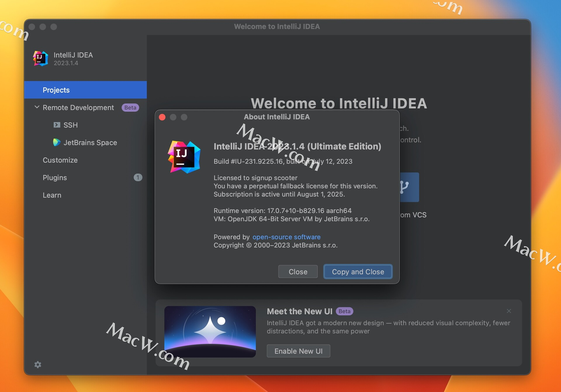The image size is (561, 392).
Task: Click the settings gear icon
Action: click(x=38, y=364)
